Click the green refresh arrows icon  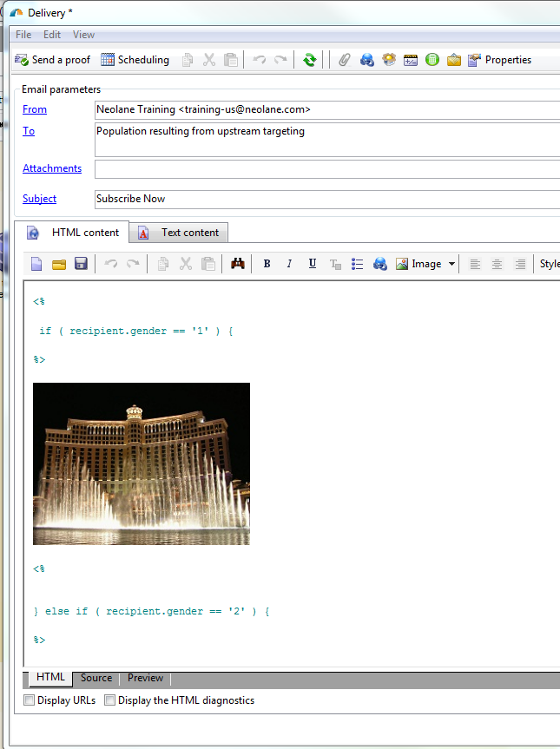click(x=310, y=60)
